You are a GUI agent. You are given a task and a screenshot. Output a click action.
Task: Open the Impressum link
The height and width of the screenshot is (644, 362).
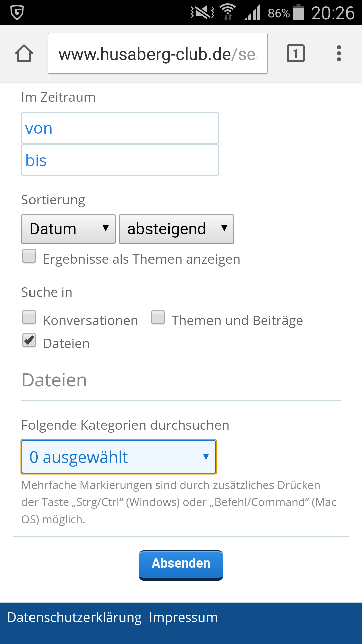point(183,618)
